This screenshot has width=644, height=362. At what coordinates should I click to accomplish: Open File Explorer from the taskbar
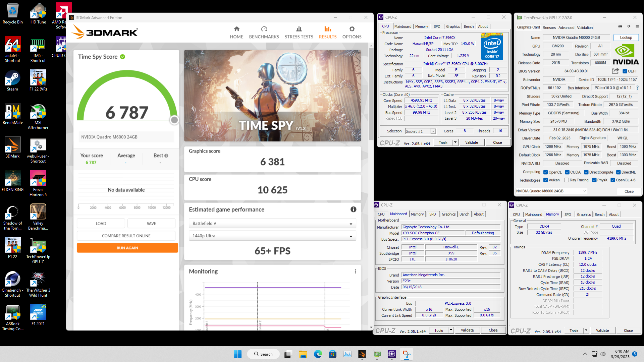point(303,354)
